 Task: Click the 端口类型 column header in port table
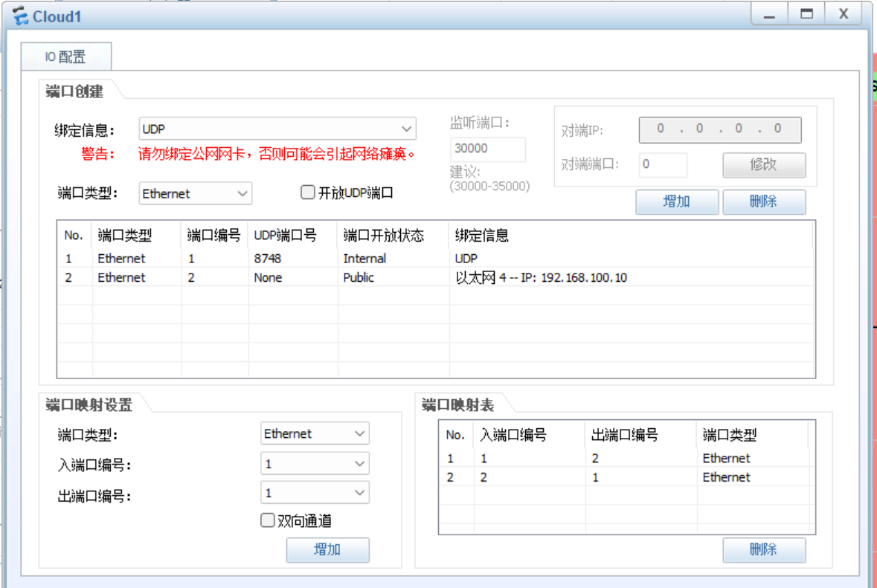pyautogui.click(x=136, y=236)
